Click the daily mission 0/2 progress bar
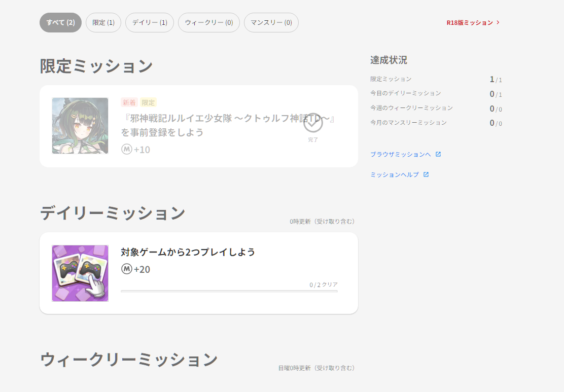The width and height of the screenshot is (564, 392). [x=229, y=291]
